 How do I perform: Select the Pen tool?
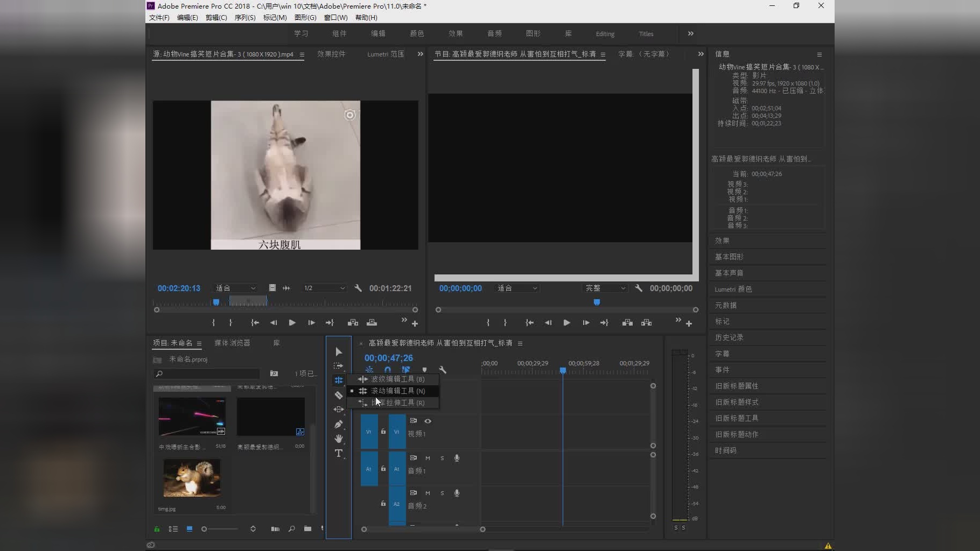338,424
